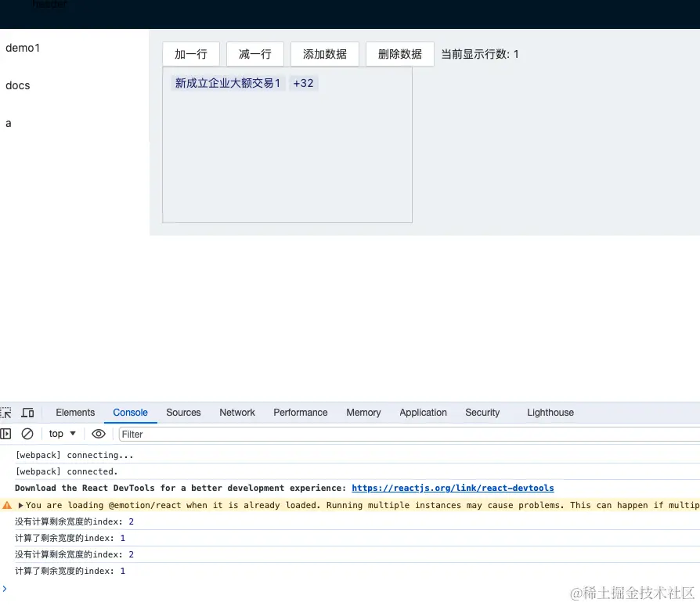Click the 添加数据 button
This screenshot has width=700, height=606.
click(325, 54)
